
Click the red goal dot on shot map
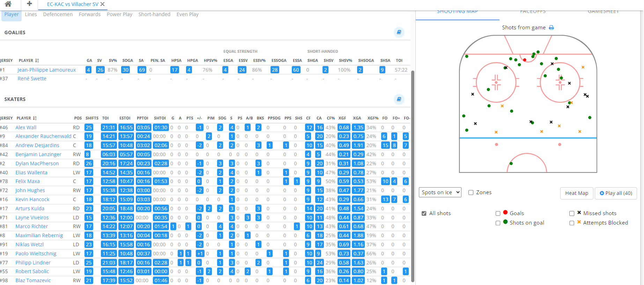pyautogui.click(x=525, y=60)
